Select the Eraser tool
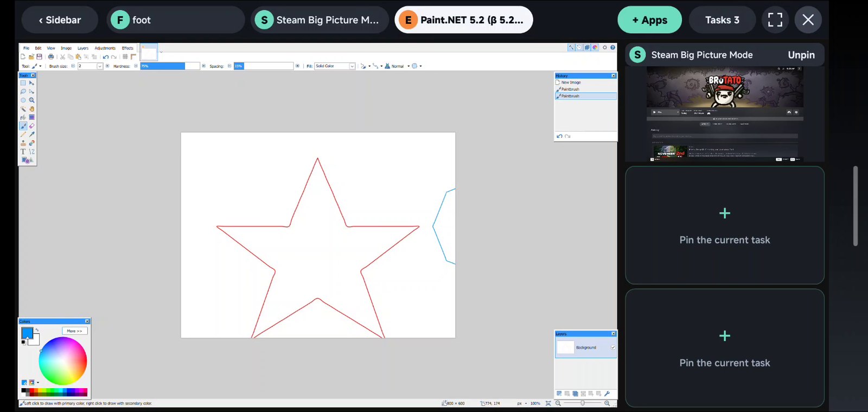This screenshot has width=868, height=412. click(31, 126)
